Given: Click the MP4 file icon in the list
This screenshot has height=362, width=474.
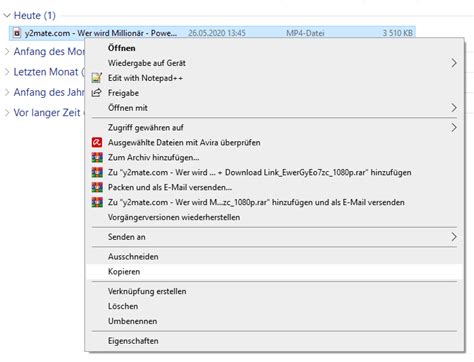Looking at the screenshot, I should coord(17,33).
